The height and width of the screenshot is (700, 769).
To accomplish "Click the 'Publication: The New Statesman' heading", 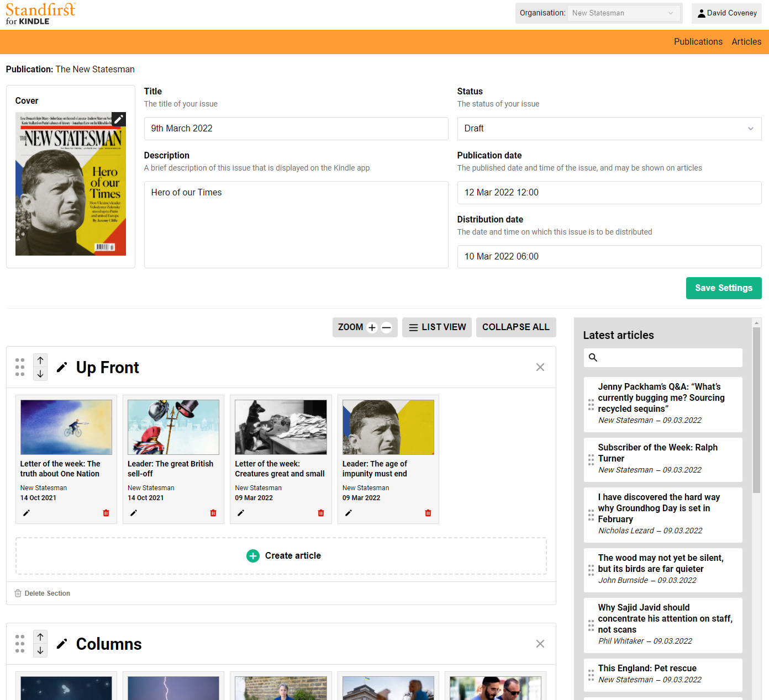I will pyautogui.click(x=70, y=70).
